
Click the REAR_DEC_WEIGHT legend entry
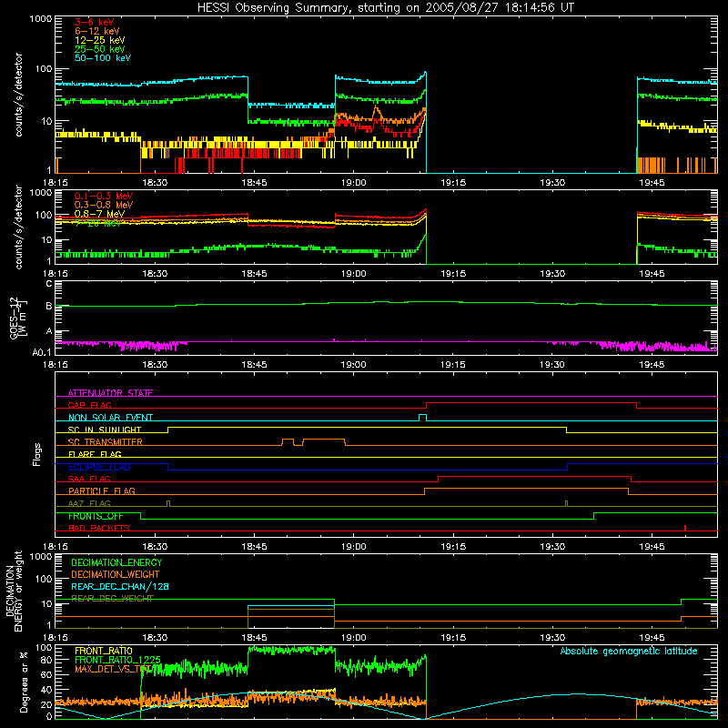[x=112, y=599]
